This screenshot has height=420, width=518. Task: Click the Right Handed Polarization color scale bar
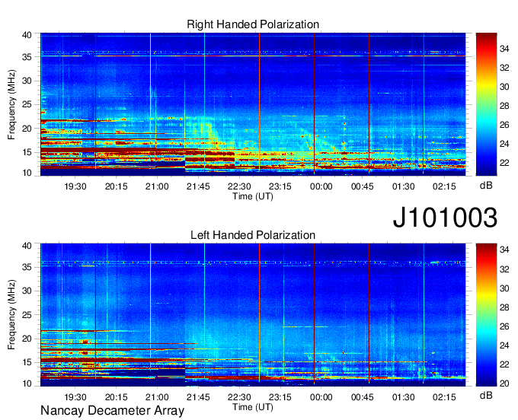tap(486, 104)
